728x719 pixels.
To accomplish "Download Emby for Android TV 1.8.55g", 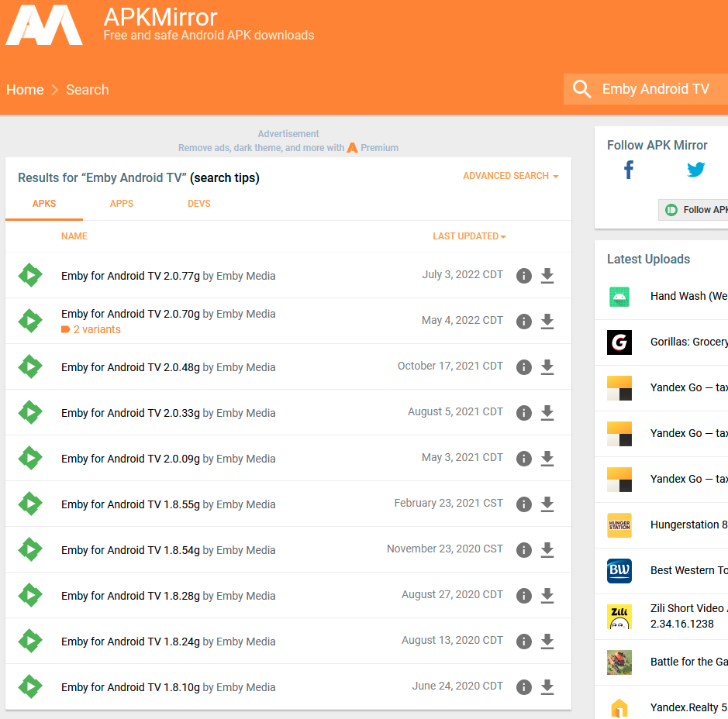I will point(547,504).
